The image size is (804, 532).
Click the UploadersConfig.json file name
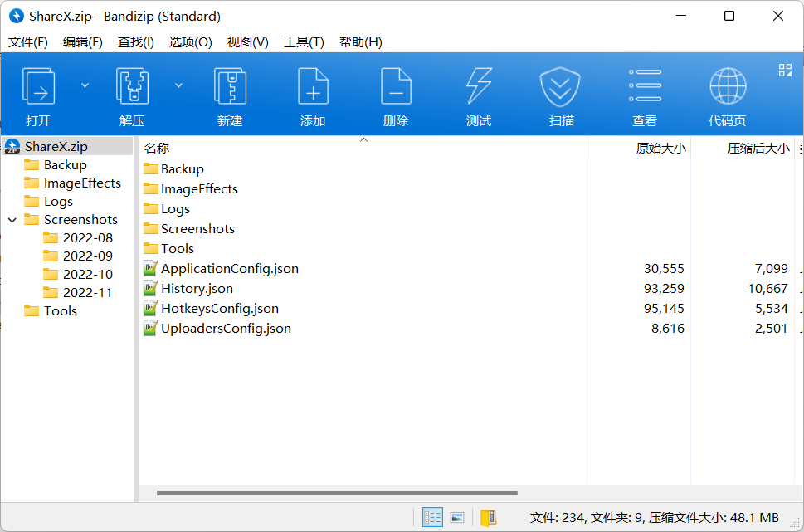[227, 329]
